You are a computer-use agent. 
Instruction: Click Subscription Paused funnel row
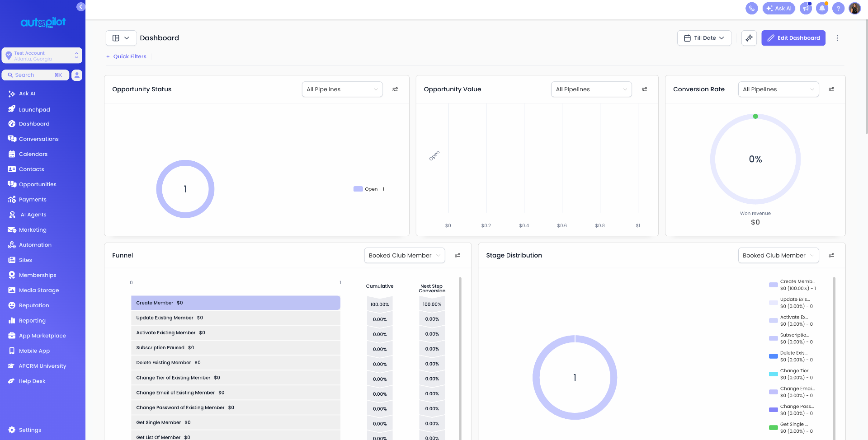click(236, 347)
